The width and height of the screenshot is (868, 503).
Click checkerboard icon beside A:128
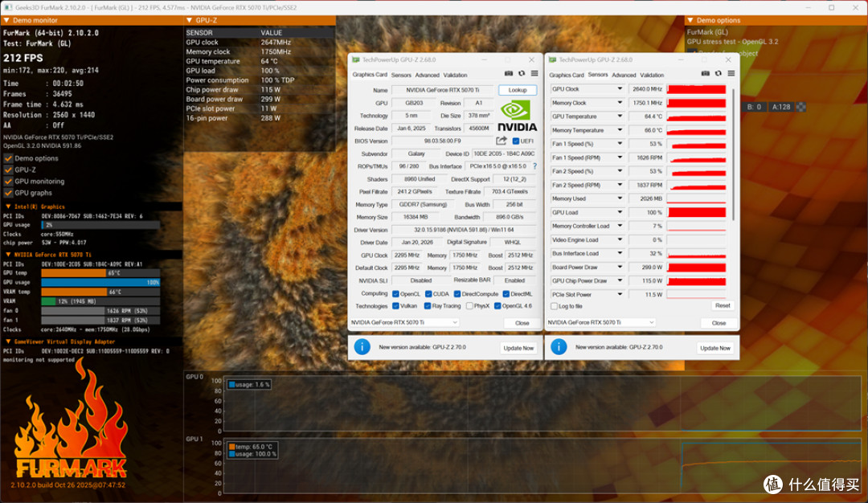coord(801,107)
